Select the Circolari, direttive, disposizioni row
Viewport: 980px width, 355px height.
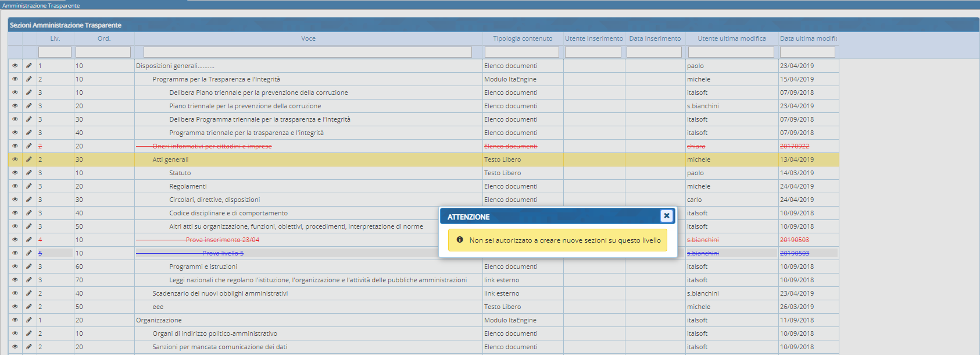tap(214, 200)
